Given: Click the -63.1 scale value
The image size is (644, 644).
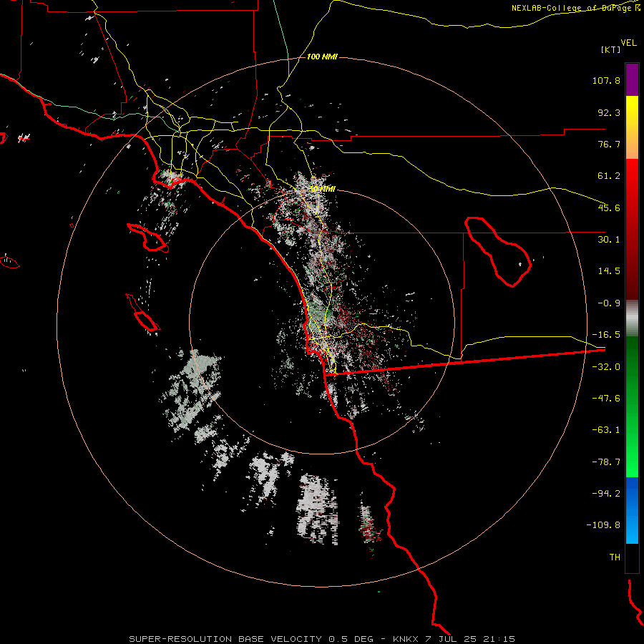Looking at the screenshot, I should (x=606, y=430).
